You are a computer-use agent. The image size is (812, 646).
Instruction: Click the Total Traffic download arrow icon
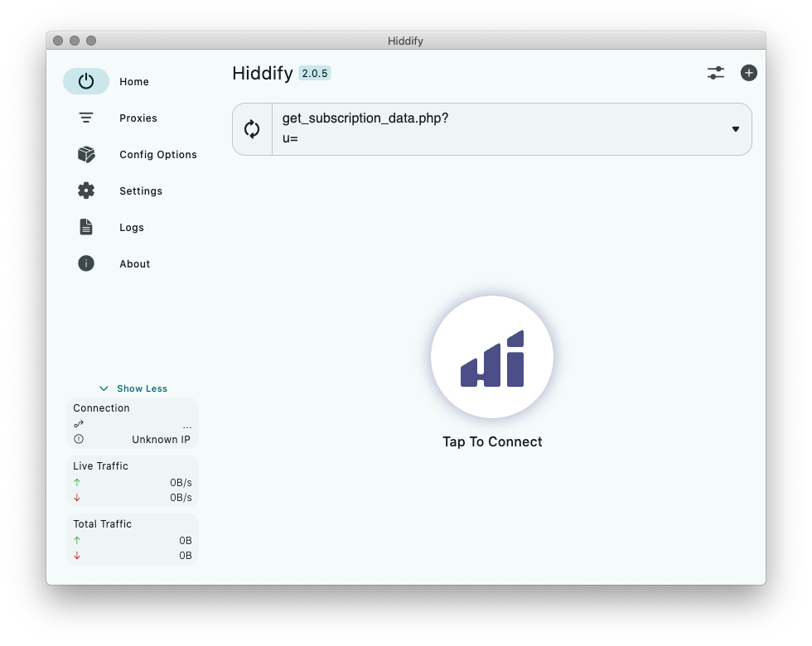point(77,556)
